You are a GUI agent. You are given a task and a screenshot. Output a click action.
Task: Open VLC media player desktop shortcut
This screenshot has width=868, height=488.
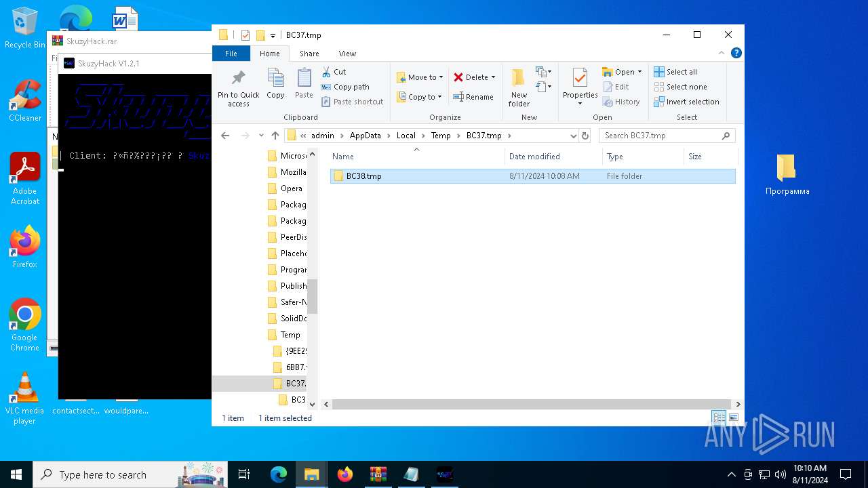pyautogui.click(x=25, y=398)
